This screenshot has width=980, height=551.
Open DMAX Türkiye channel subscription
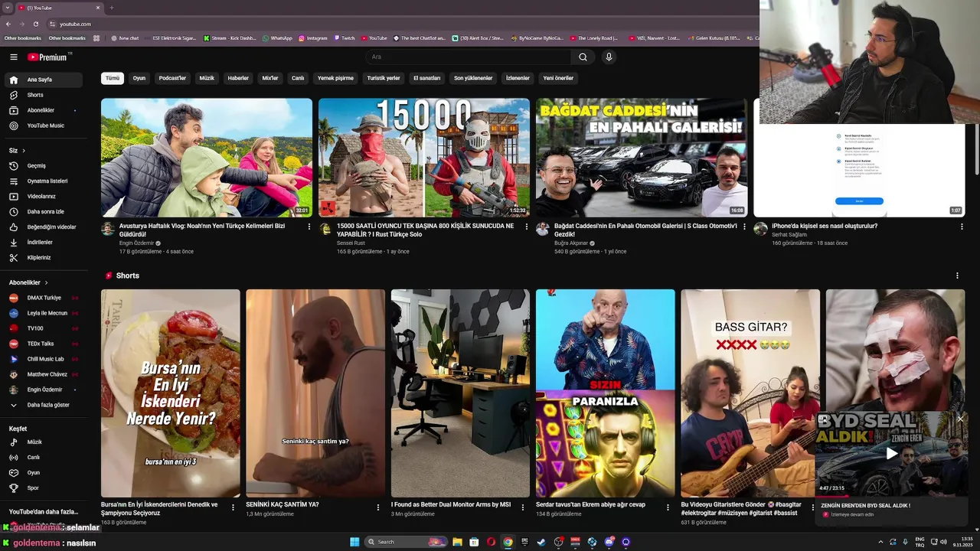(44, 298)
